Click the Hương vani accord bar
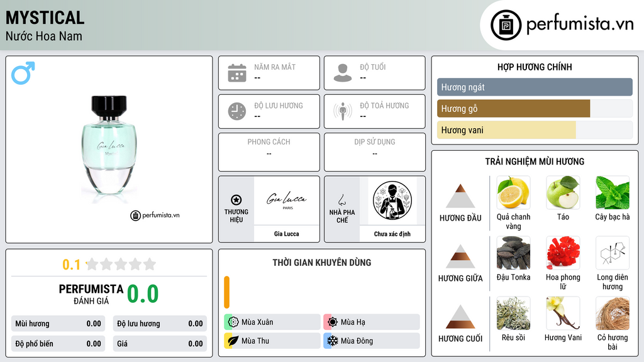 click(535, 130)
